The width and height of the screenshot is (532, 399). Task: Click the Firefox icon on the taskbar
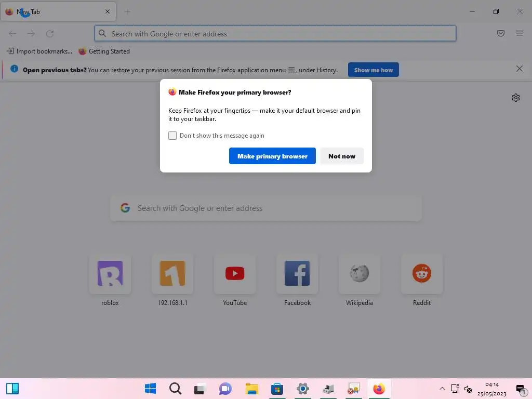[x=379, y=389]
